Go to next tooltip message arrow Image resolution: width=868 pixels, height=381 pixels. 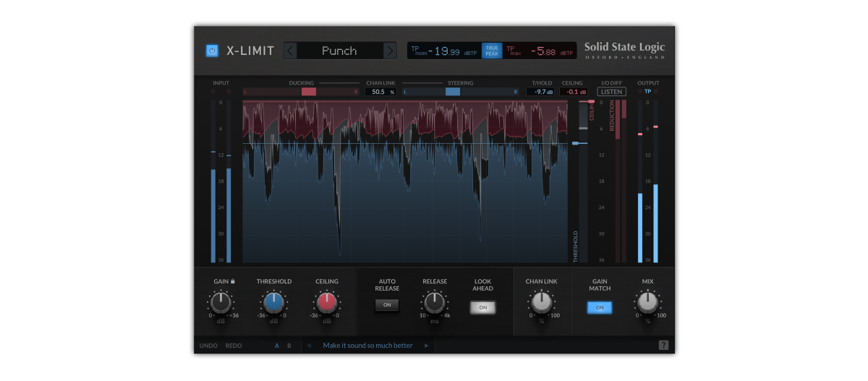[426, 346]
